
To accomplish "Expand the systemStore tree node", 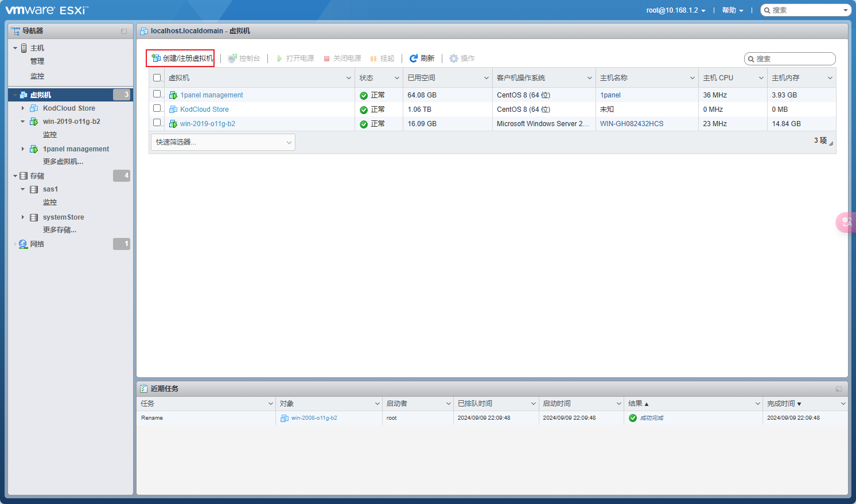I will click(x=23, y=217).
